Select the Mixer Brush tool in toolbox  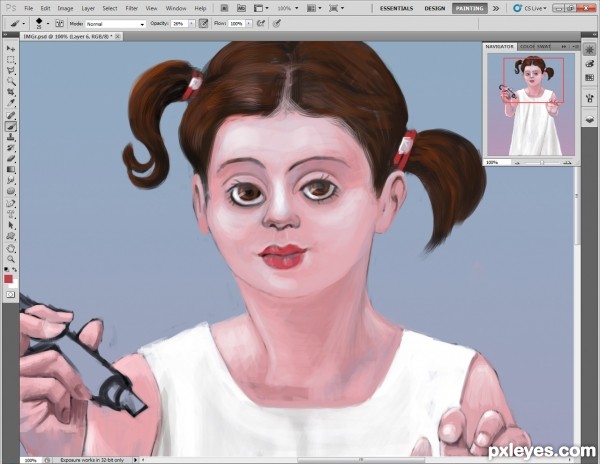[11, 126]
